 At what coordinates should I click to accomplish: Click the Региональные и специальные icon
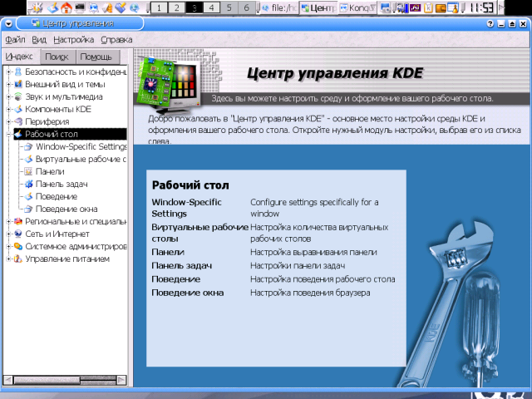pos(17,222)
